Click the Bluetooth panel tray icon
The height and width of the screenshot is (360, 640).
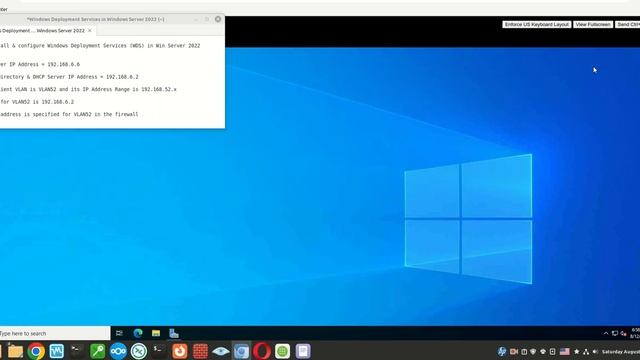502,351
